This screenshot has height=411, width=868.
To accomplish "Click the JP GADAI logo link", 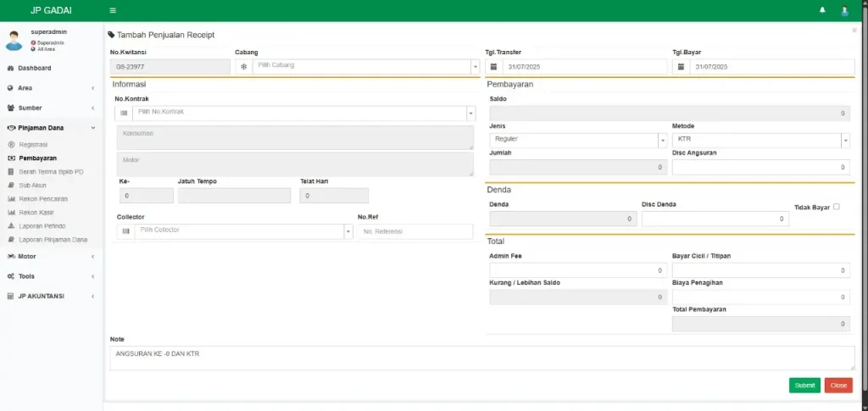I will tap(51, 10).
